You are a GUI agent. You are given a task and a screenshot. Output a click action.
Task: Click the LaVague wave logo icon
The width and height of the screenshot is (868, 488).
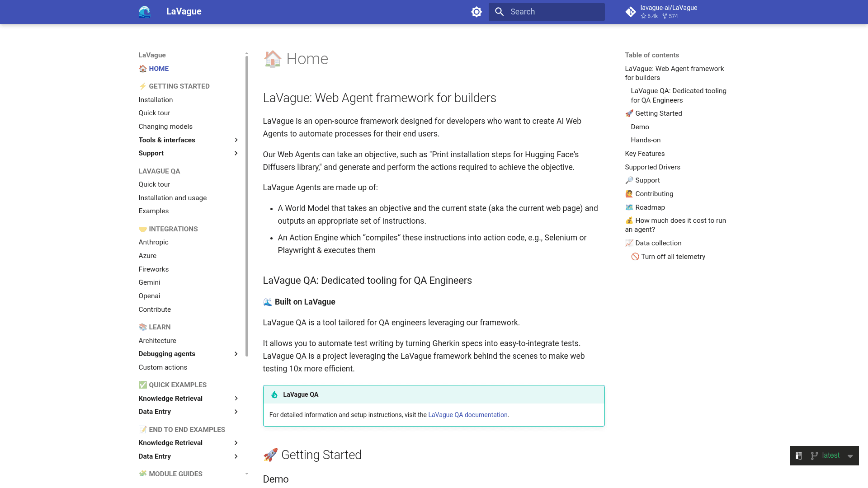(145, 12)
